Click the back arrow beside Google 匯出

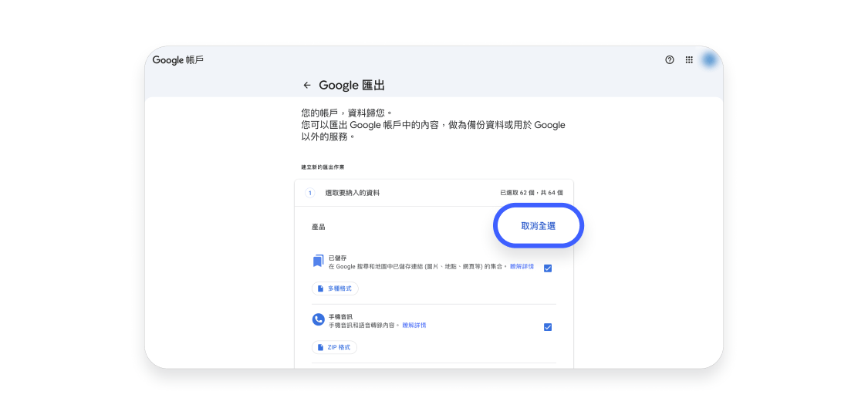306,85
